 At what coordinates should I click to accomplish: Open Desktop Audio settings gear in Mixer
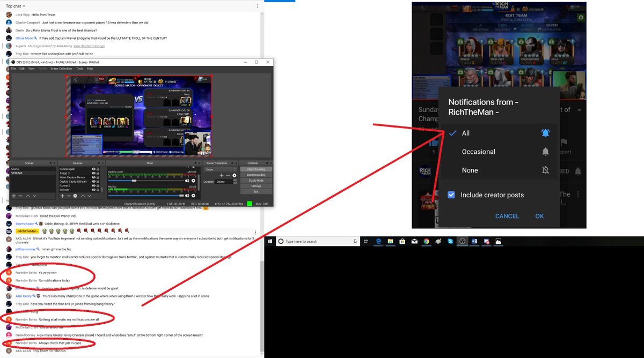pos(193,181)
